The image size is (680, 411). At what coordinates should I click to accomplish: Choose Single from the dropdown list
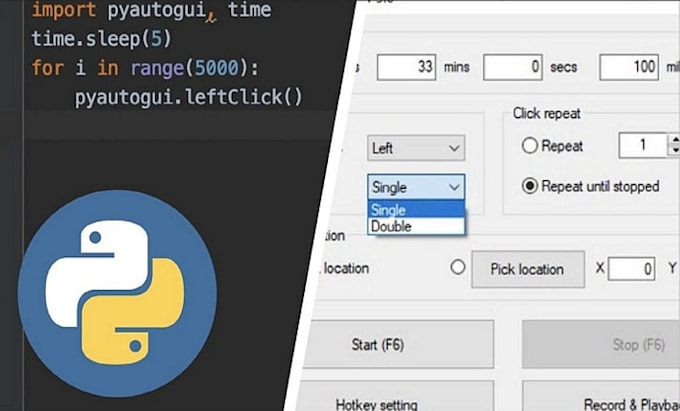tap(416, 209)
